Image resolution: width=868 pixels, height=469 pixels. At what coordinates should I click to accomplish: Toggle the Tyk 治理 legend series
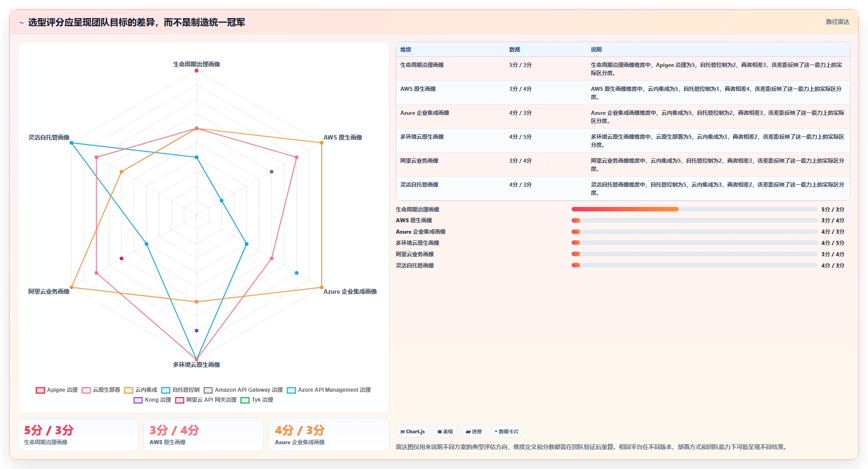coord(257,400)
